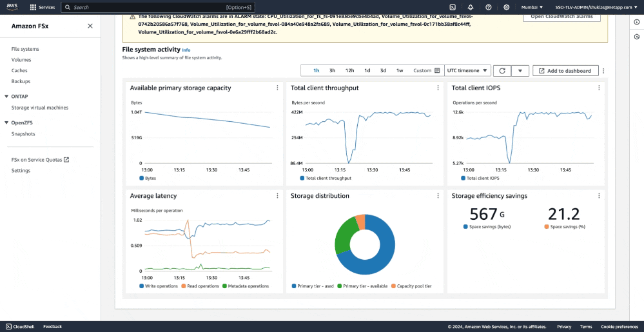
Task: Click the Add to dashboard button
Action: click(x=565, y=71)
